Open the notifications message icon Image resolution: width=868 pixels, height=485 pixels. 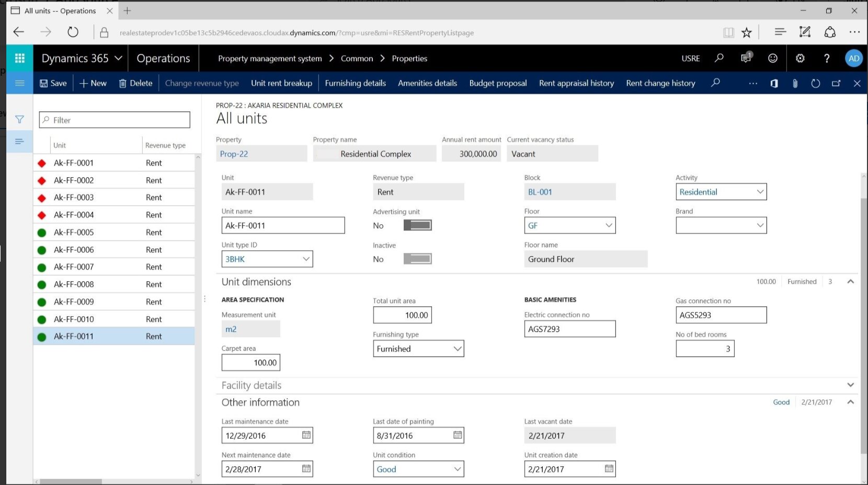tap(746, 58)
